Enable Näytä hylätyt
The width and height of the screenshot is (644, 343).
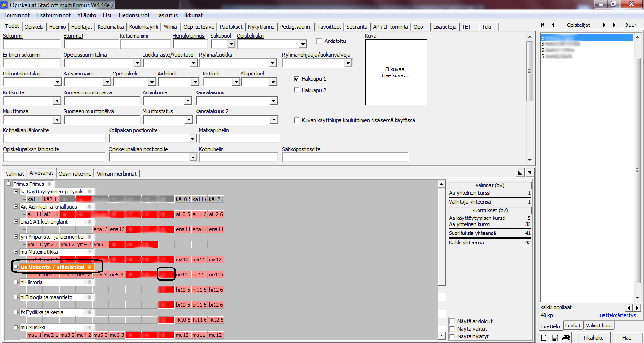point(453,336)
